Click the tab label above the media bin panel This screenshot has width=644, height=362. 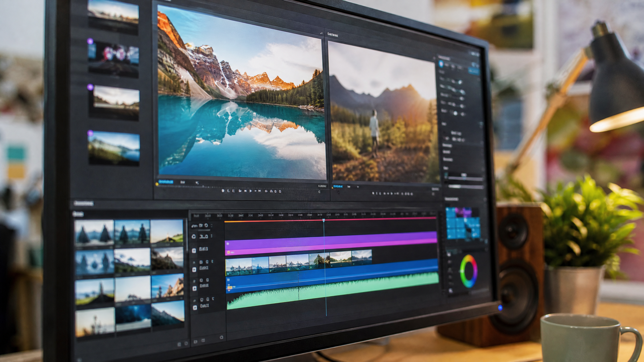[84, 203]
